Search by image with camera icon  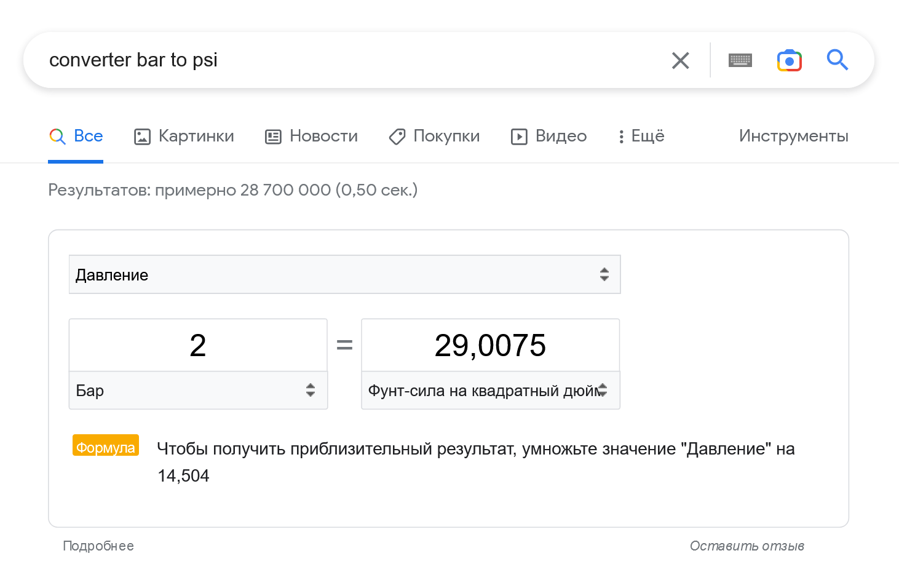(x=790, y=60)
